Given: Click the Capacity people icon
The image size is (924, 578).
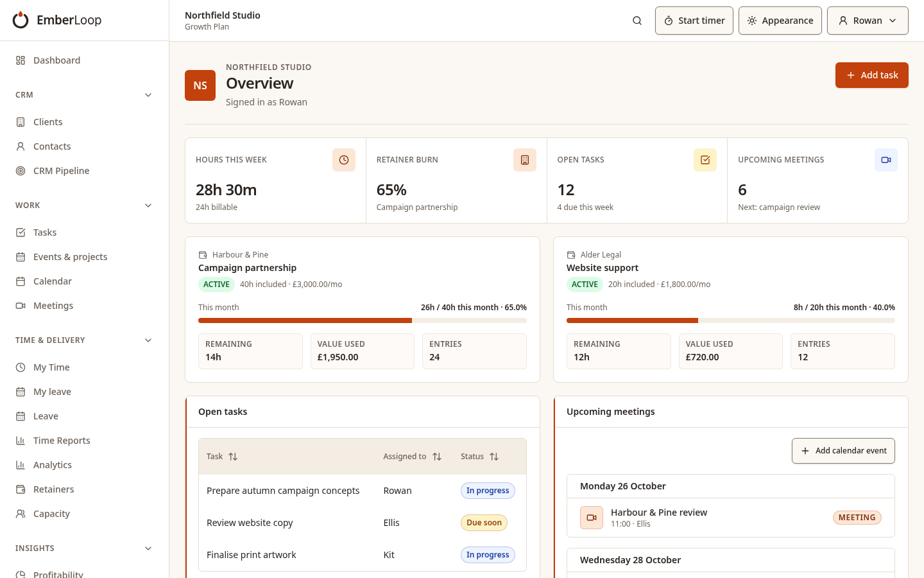Looking at the screenshot, I should click(x=21, y=514).
